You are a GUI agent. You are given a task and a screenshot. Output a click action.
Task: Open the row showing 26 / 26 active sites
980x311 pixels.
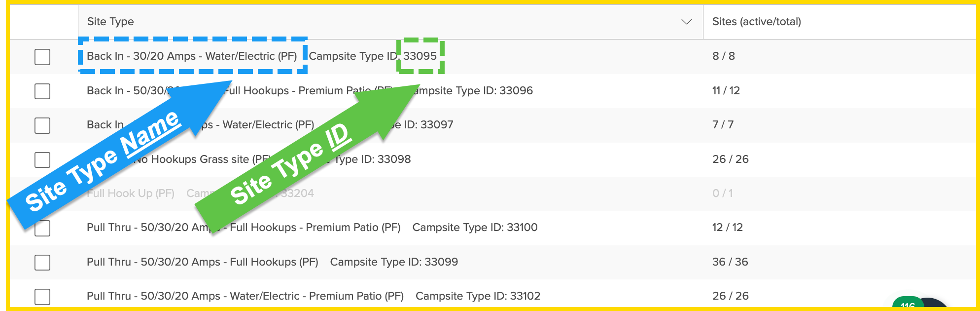(x=730, y=159)
